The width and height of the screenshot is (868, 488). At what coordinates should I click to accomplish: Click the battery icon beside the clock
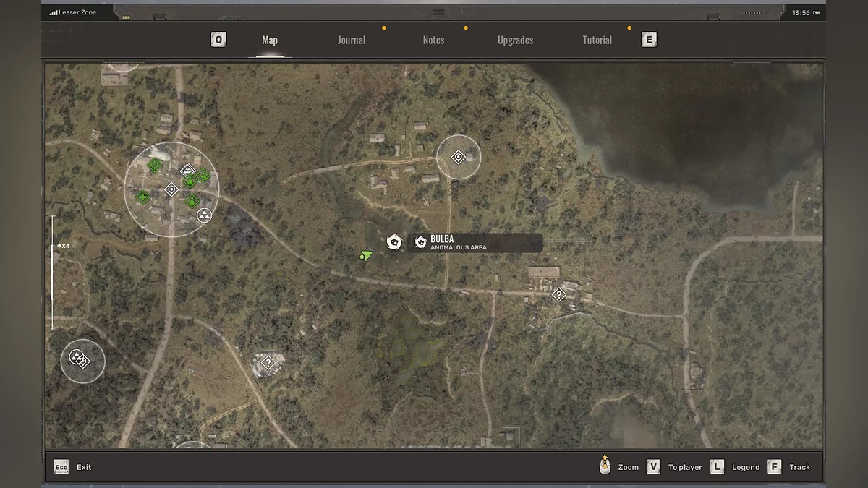(x=817, y=12)
